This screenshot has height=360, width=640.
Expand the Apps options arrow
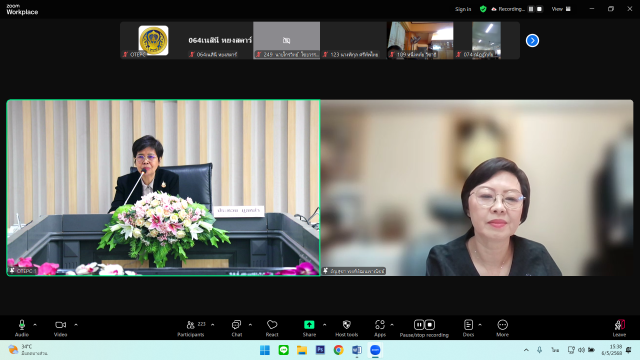(x=392, y=325)
